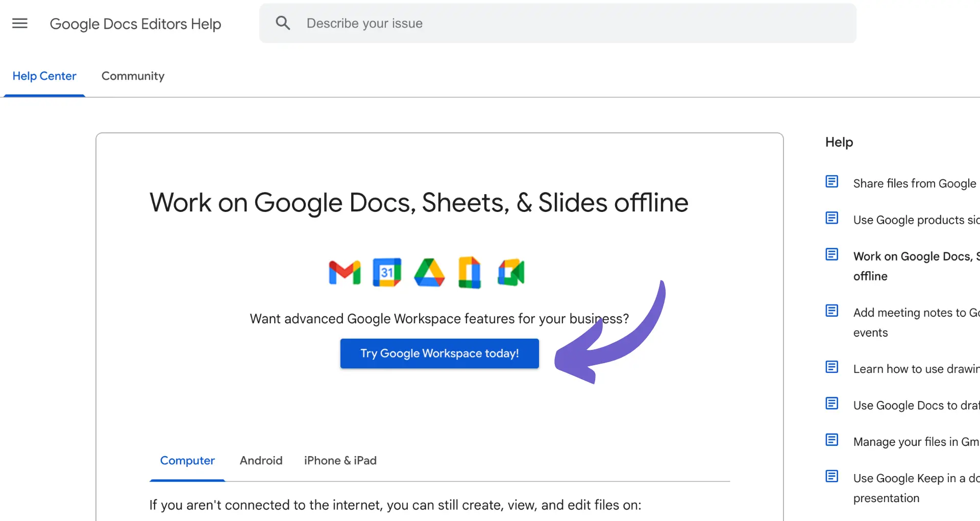980x521 pixels.
Task: Click the search magnifier icon
Action: (x=283, y=23)
